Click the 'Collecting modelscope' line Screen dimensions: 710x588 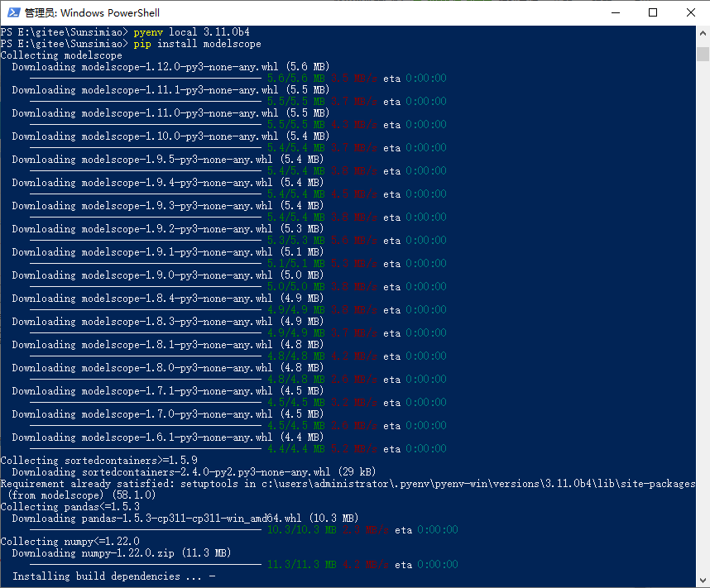[x=61, y=55]
